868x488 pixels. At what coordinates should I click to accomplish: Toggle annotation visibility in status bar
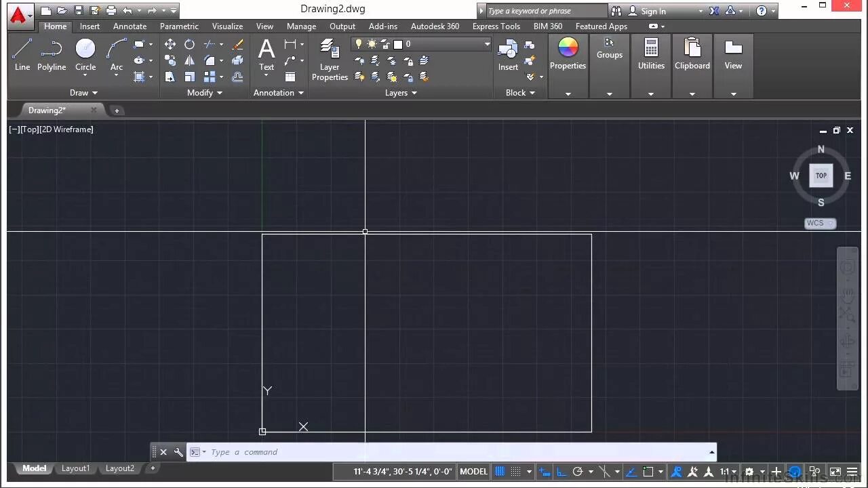(x=676, y=472)
